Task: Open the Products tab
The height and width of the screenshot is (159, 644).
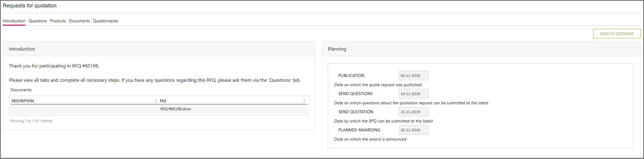Action: (58, 21)
